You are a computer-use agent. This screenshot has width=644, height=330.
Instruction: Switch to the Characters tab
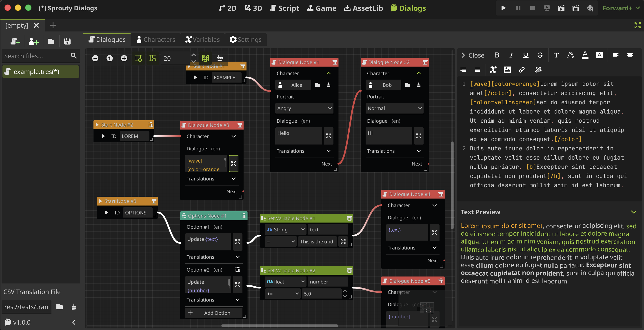156,40
